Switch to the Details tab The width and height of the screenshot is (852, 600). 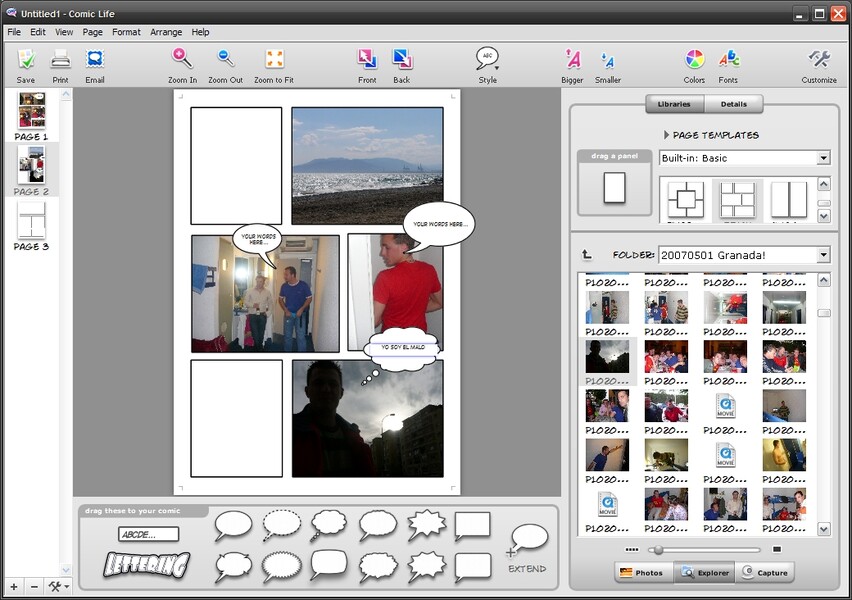click(734, 104)
